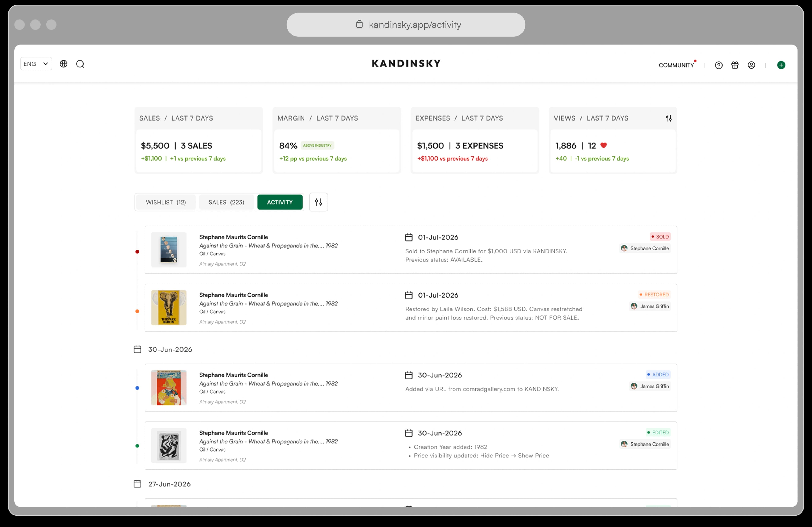
Task: Click the ABOVE INDUSTRY margin badge
Action: [317, 145]
